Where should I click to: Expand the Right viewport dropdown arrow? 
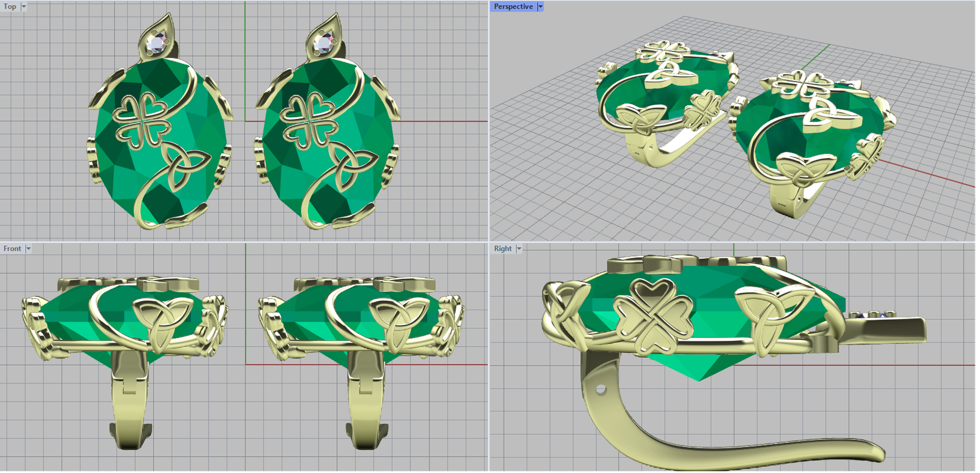(x=519, y=249)
